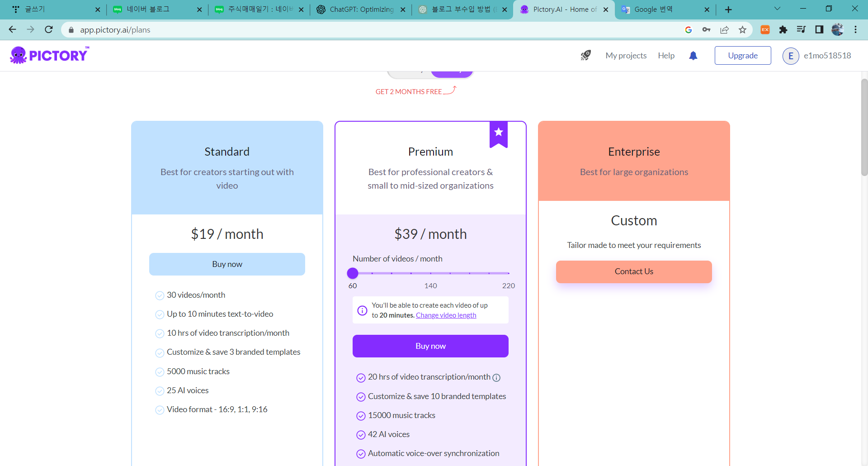Screen dimensions: 868x466
Task: Click '$39 / month' price text
Action: tap(430, 234)
